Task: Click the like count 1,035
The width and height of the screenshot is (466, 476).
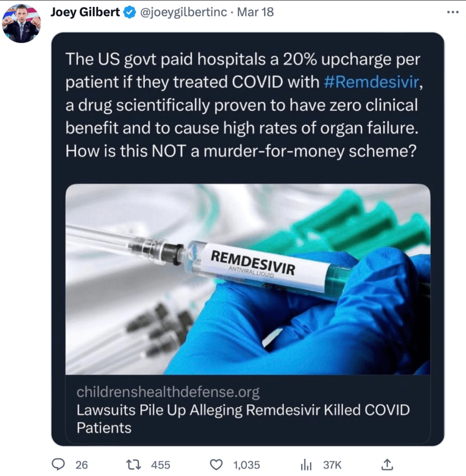Action: click(x=246, y=464)
